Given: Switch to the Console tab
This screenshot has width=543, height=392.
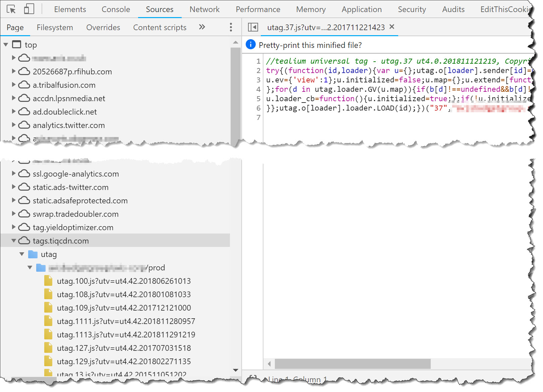Looking at the screenshot, I should (116, 9).
